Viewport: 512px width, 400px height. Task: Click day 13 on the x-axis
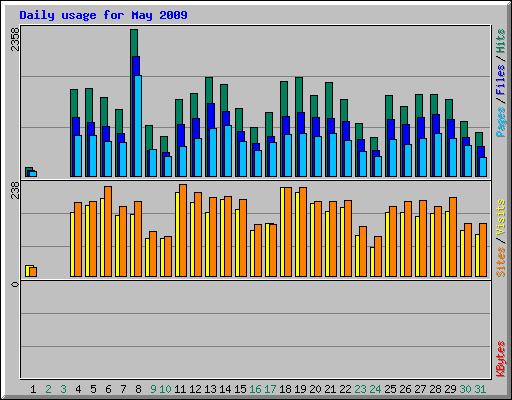pyautogui.click(x=210, y=389)
